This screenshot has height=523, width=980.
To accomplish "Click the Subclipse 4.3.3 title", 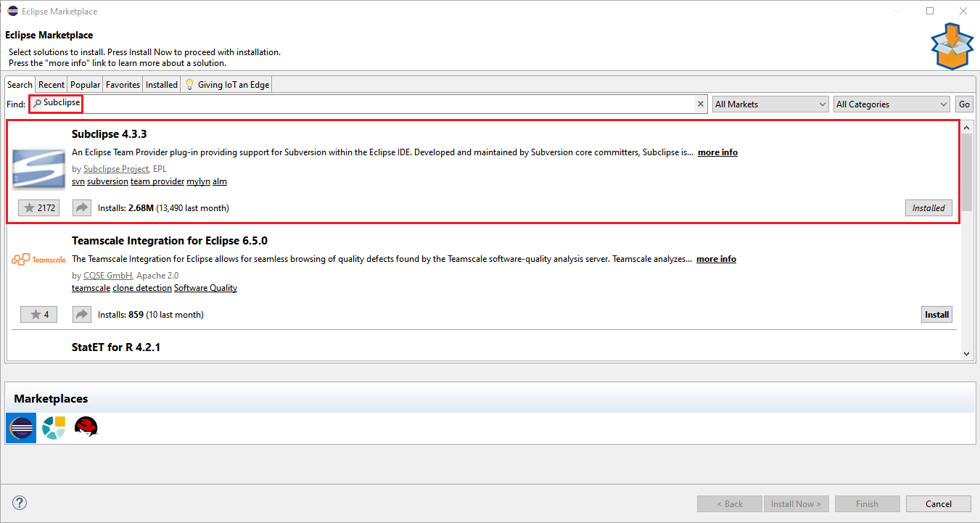I will tap(110, 134).
